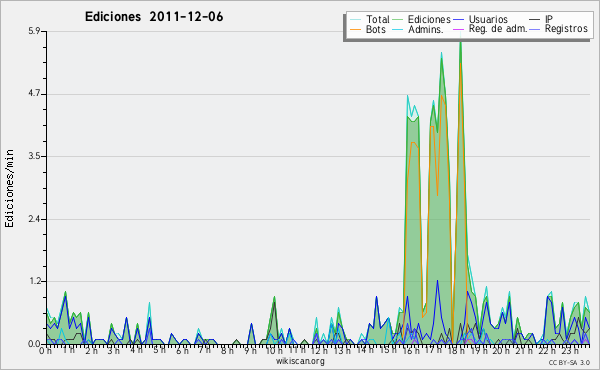Click the '12 h' x-axis tick label
The height and width of the screenshot is (370, 600).
(318, 350)
